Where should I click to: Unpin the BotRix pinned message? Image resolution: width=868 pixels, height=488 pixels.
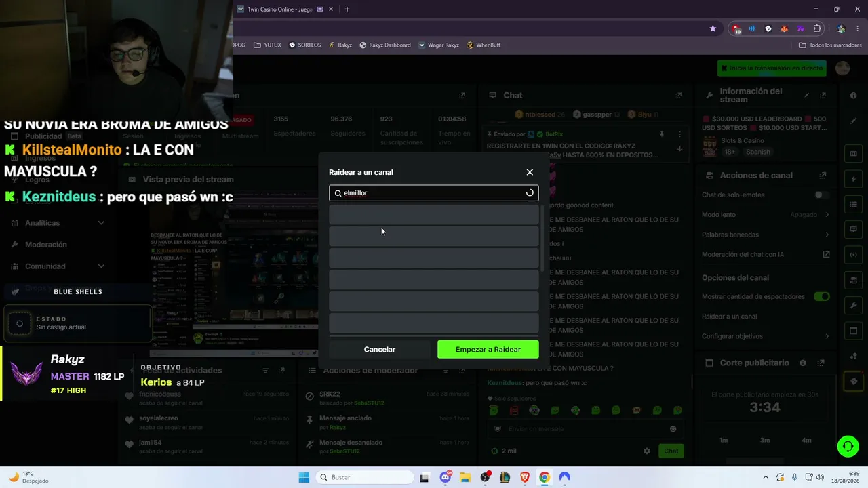pyautogui.click(x=662, y=134)
